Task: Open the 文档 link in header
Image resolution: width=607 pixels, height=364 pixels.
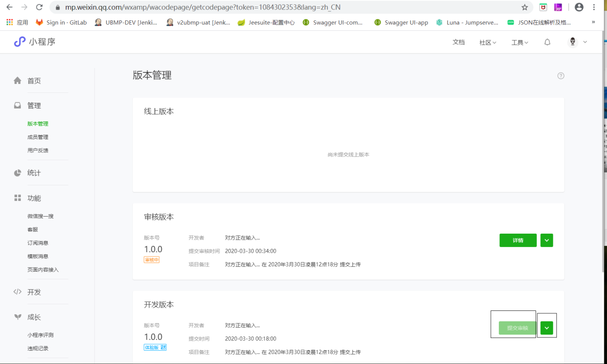Action: 459,42
